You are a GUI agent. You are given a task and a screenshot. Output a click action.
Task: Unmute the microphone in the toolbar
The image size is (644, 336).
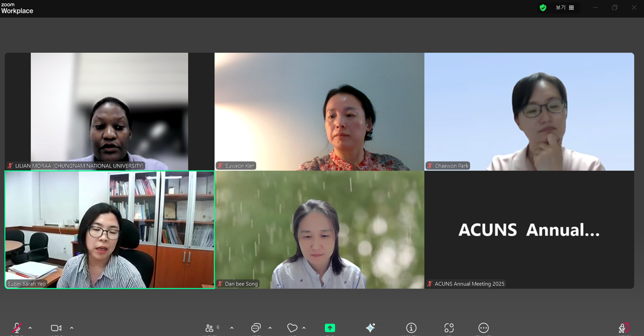click(x=17, y=328)
